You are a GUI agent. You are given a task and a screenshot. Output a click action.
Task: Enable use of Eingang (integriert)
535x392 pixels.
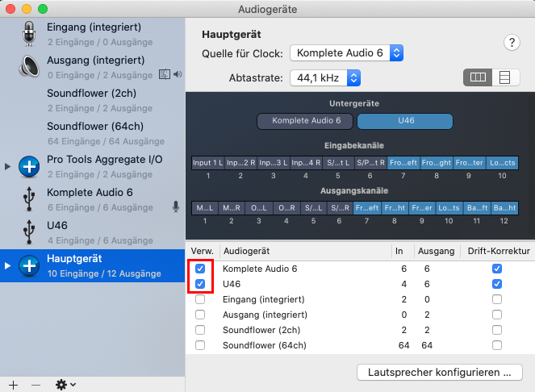(x=200, y=299)
